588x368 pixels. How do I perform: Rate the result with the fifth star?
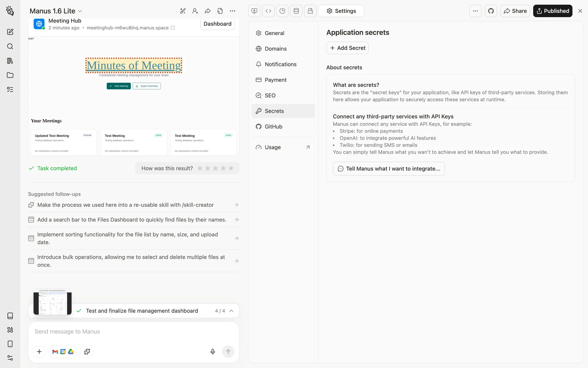231,168
